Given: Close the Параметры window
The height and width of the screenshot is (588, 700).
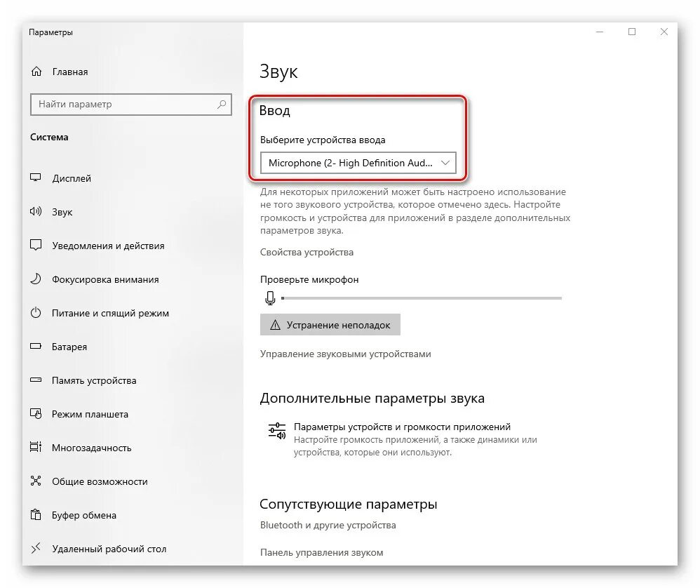Looking at the screenshot, I should coord(664,32).
